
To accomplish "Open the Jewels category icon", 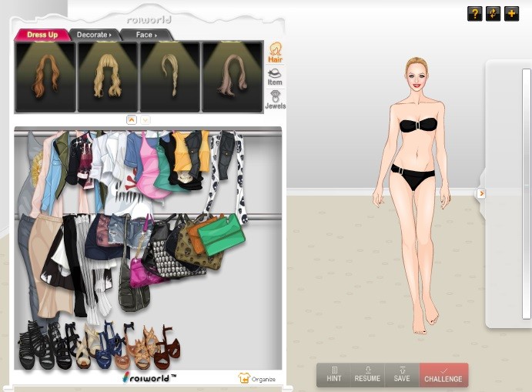I will click(275, 100).
